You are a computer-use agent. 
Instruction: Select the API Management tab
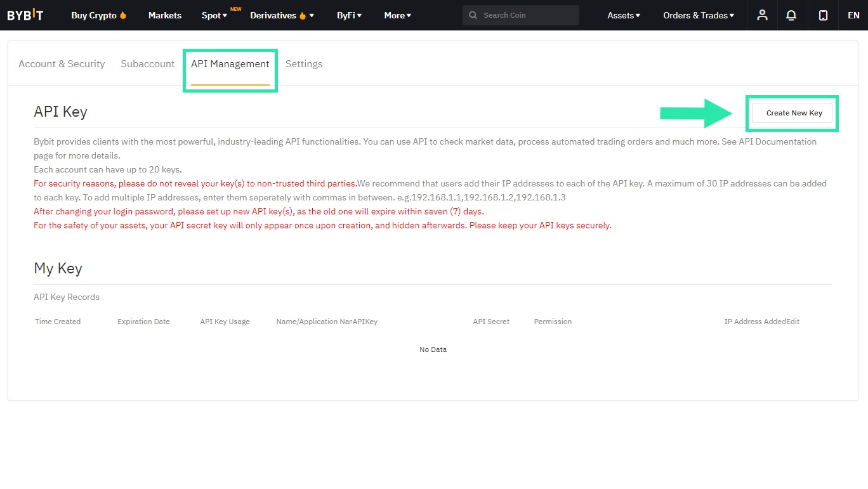(230, 64)
